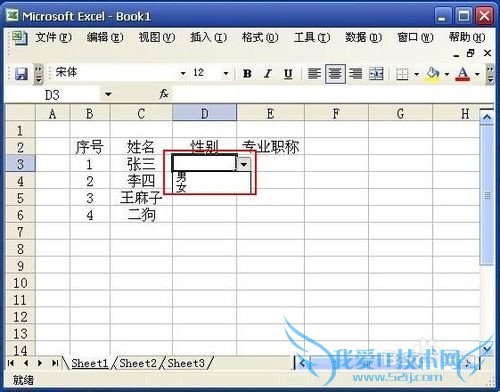The height and width of the screenshot is (392, 500).
Task: Toggle Underline formatting
Action: (288, 74)
